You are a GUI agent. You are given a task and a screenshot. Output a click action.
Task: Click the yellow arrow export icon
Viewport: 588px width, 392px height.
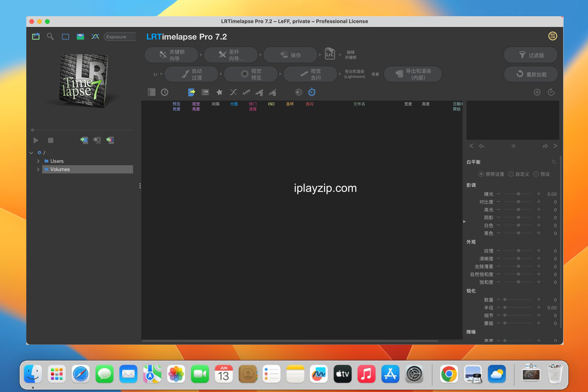click(192, 92)
